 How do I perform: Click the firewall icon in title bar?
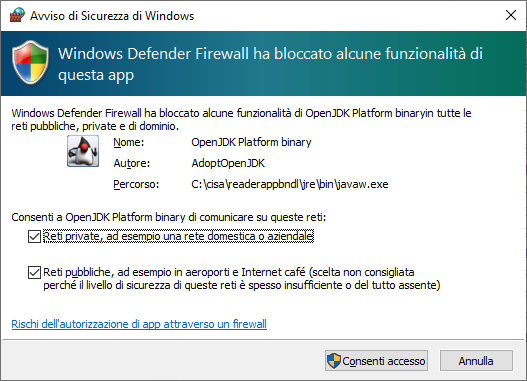(x=17, y=15)
